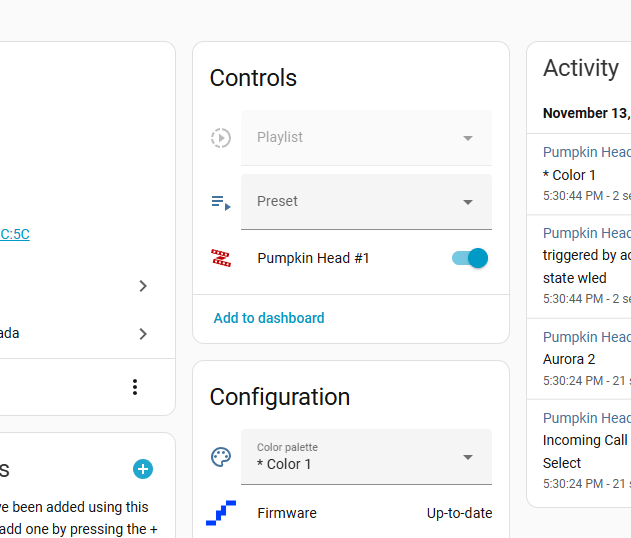This screenshot has width=631, height=538.
Task: Click the Add to dashboard button
Action: click(x=269, y=318)
